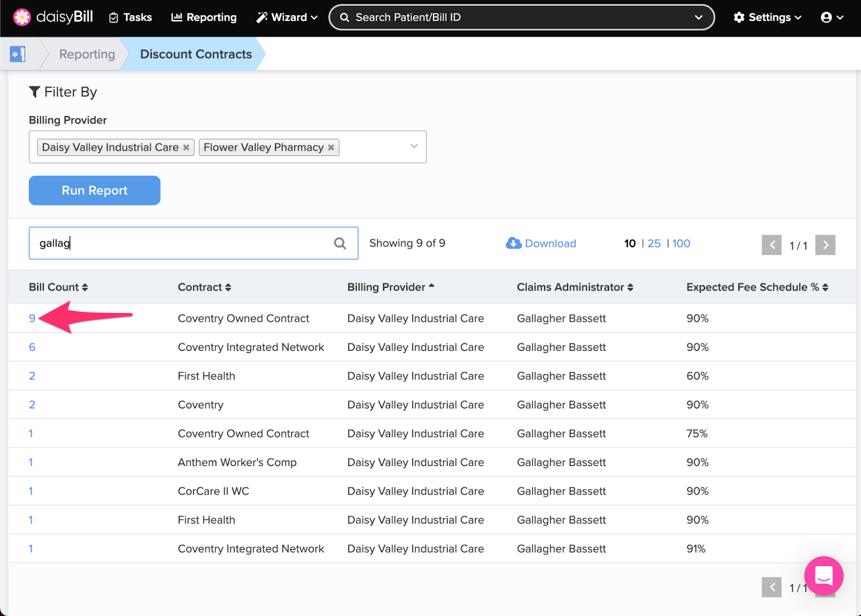Expand the Wizard menu

coord(286,17)
